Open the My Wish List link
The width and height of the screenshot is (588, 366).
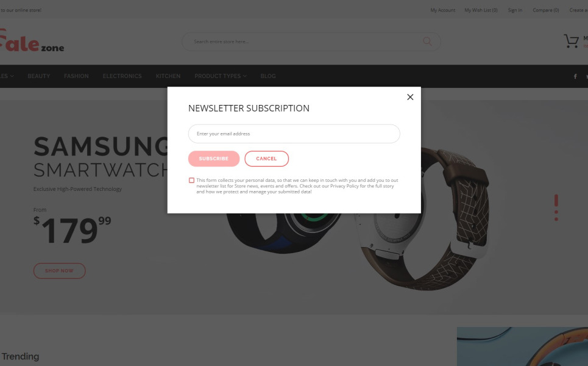click(481, 10)
